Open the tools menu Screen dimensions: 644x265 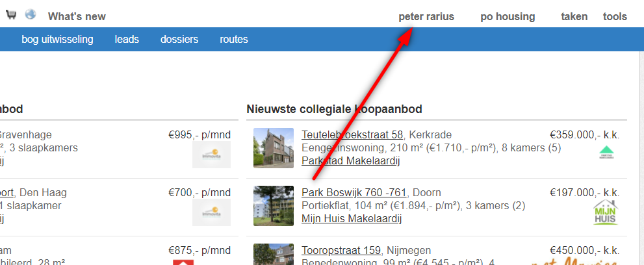point(615,17)
